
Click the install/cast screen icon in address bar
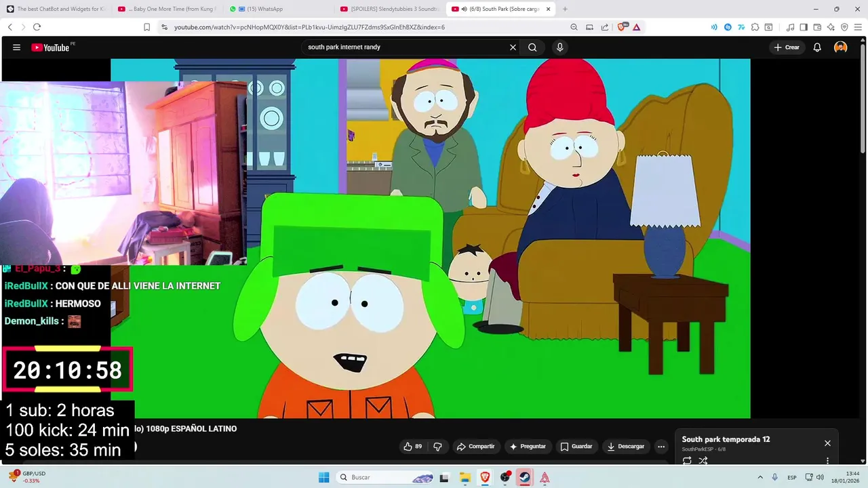coord(589,27)
